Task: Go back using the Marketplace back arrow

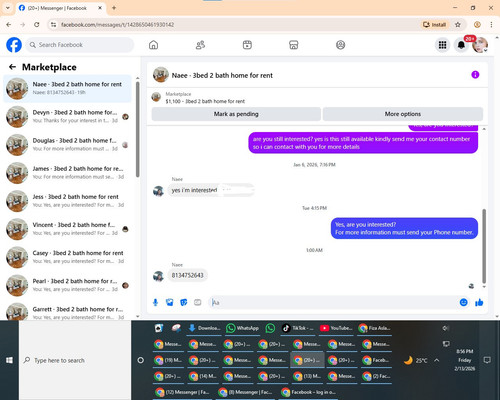Action: (x=12, y=67)
